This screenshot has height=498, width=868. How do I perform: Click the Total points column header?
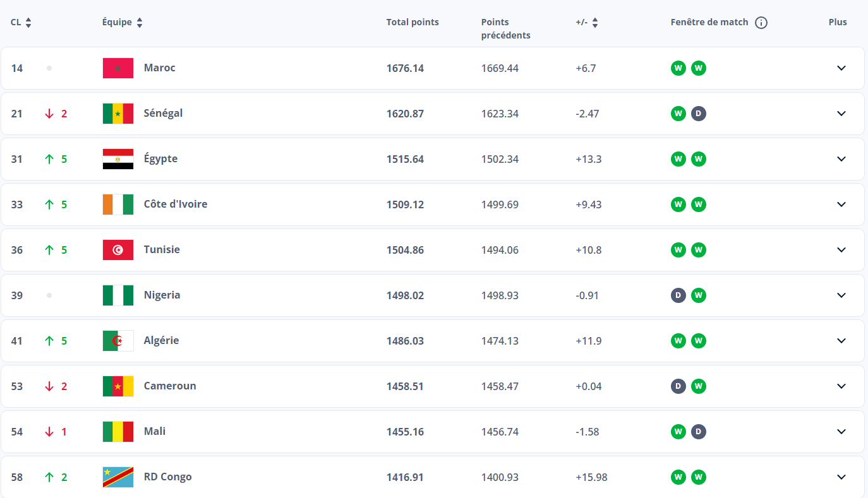413,22
